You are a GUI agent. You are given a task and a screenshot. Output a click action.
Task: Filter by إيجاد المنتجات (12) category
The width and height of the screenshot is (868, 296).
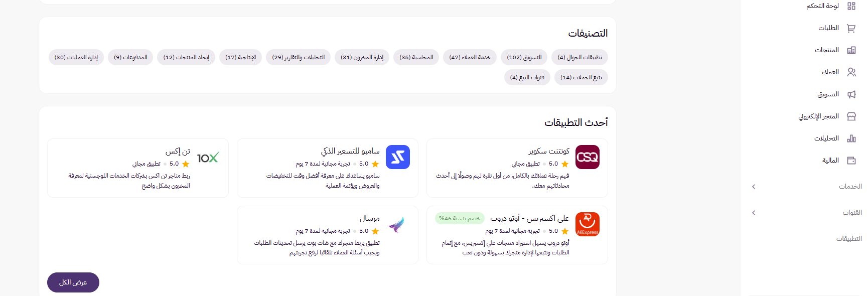[186, 57]
